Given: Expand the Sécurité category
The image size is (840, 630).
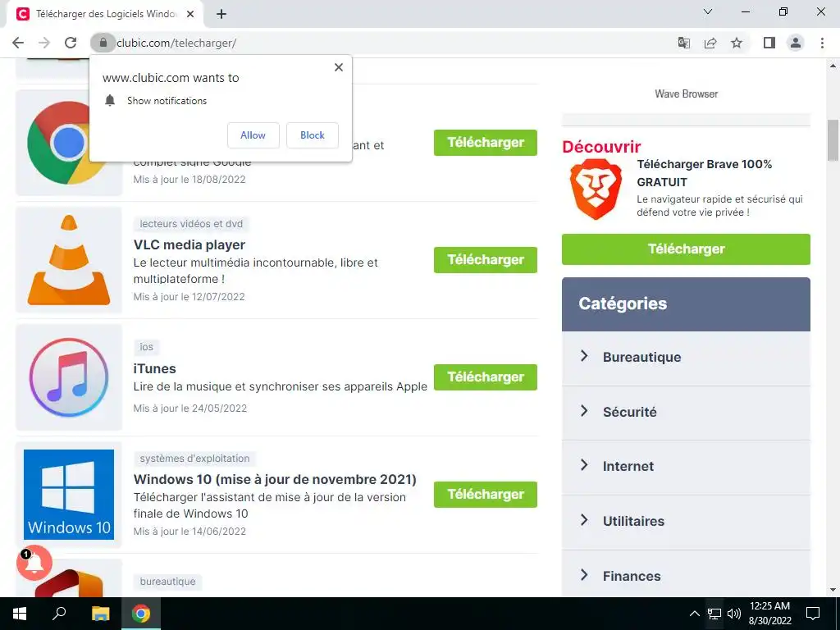Looking at the screenshot, I should coord(686,412).
